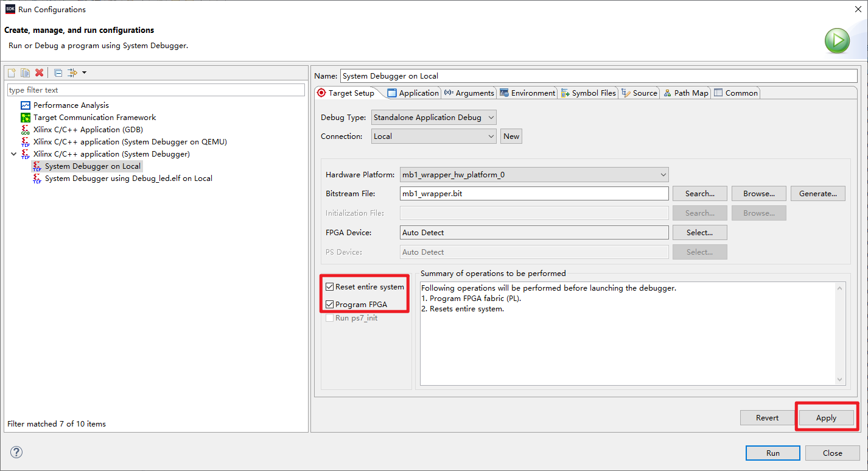Screen dimensions: 868x471
Task: Toggle the Program FPGA checkbox
Action: pos(330,305)
